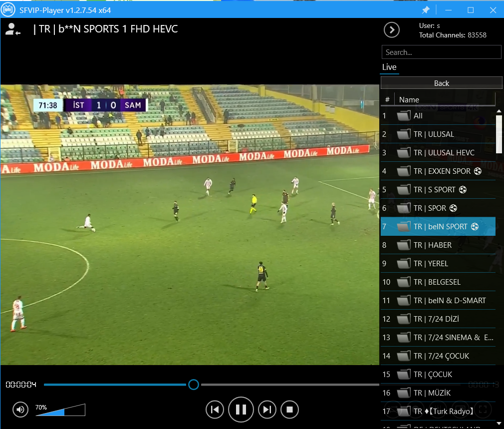The image size is (504, 429).
Task: Go Back in the channel list
Action: tap(441, 83)
